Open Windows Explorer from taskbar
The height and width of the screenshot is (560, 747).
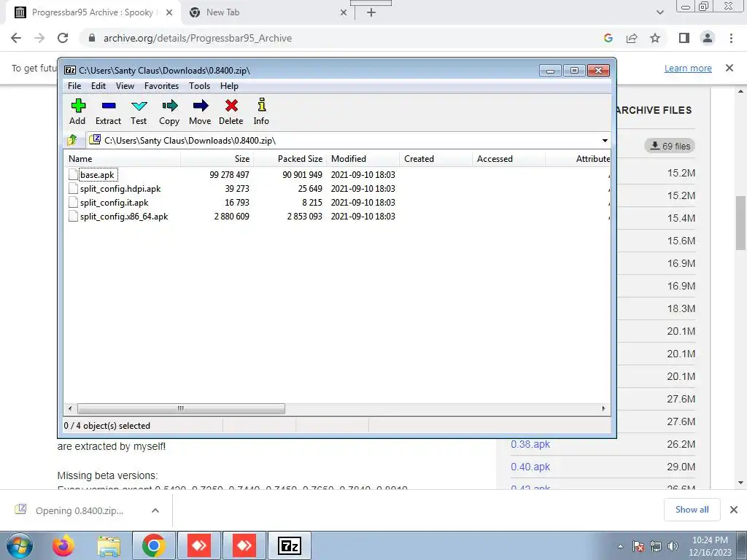(x=109, y=545)
